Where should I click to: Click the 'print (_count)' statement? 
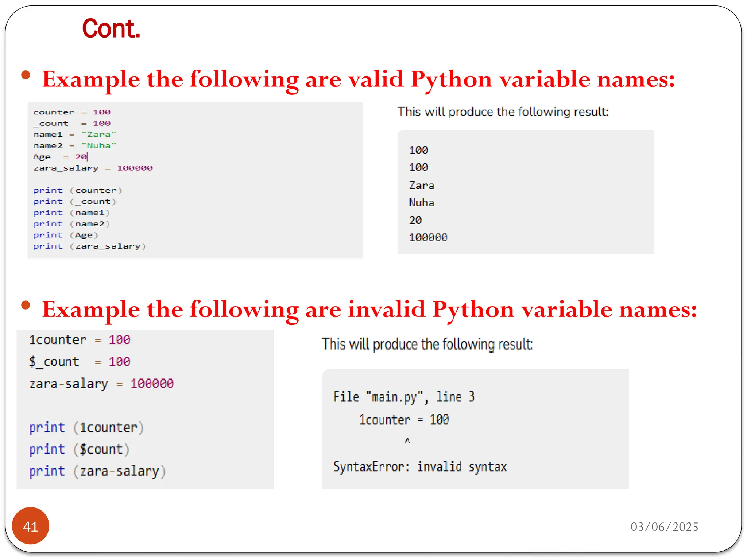pos(75,202)
